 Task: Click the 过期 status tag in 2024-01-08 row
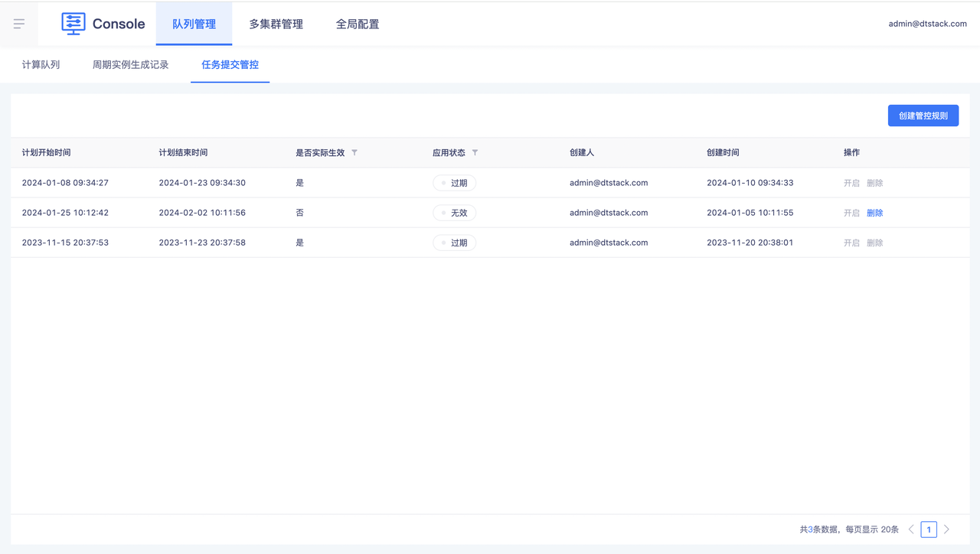click(x=454, y=183)
